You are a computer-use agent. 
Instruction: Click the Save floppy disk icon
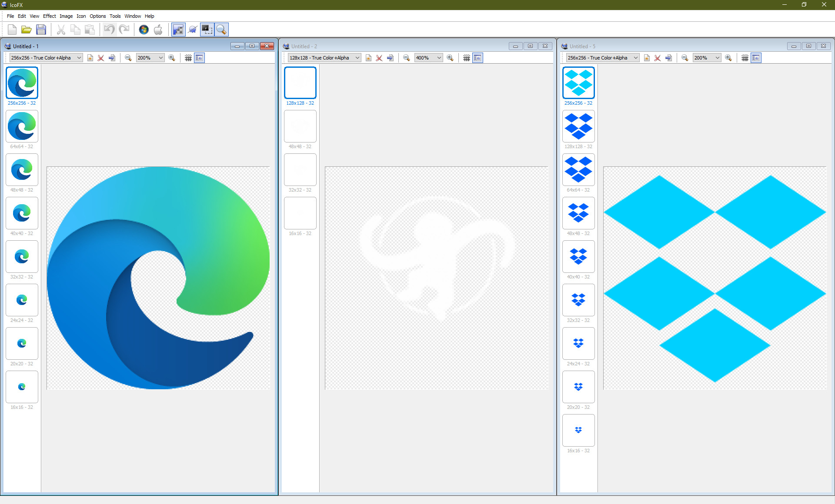tap(41, 30)
